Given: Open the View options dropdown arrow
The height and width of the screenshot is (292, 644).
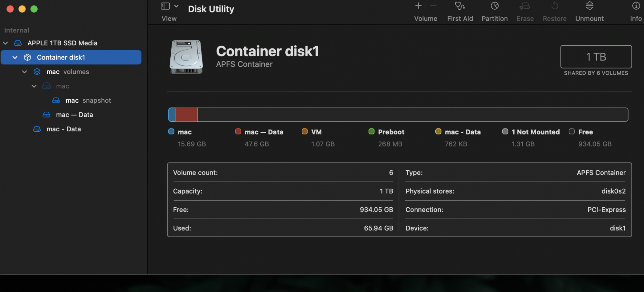Looking at the screenshot, I should (x=176, y=6).
